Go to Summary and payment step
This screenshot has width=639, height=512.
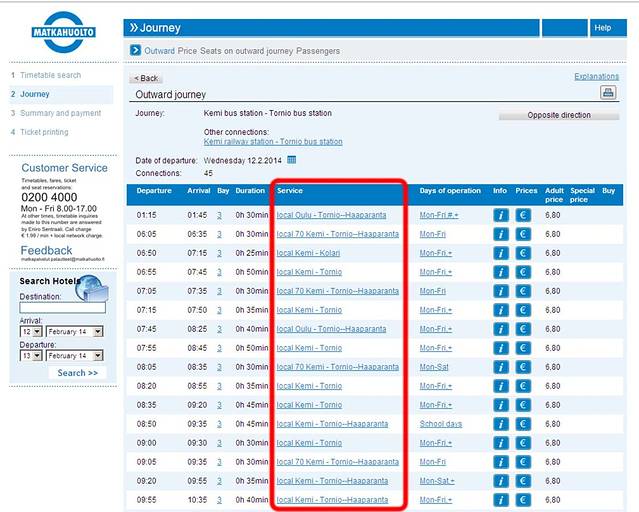coord(60,114)
